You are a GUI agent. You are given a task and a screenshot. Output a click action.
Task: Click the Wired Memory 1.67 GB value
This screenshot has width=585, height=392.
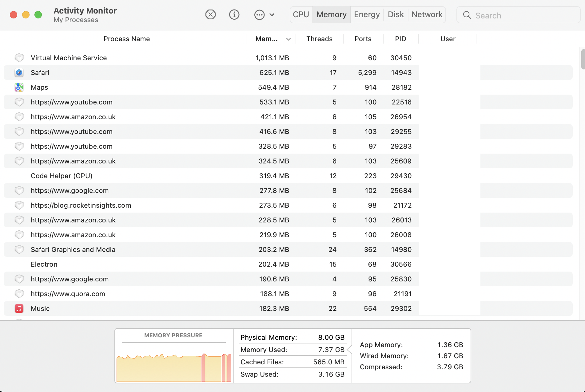pyautogui.click(x=450, y=356)
